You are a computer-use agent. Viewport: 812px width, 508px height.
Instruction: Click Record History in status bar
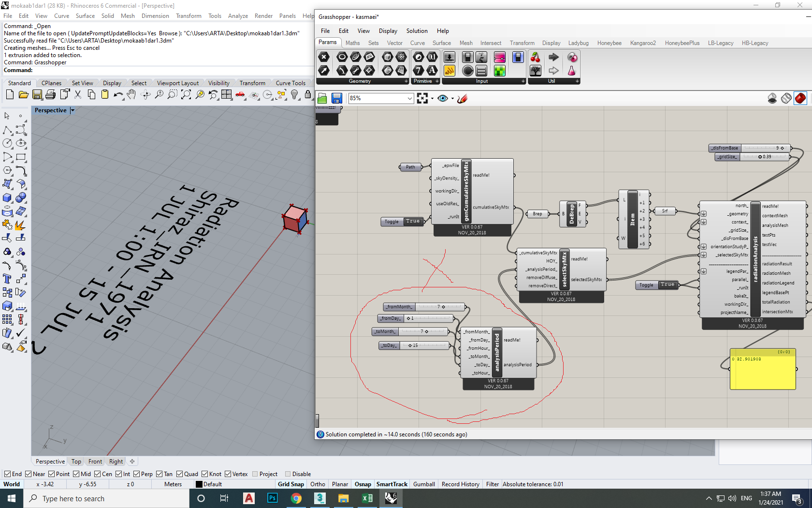(460, 484)
